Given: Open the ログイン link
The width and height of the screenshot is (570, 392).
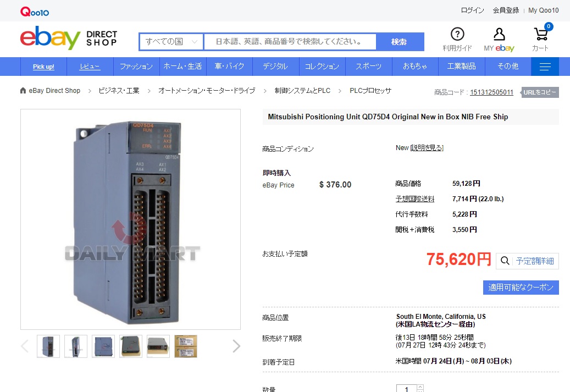Looking at the screenshot, I should (x=472, y=10).
